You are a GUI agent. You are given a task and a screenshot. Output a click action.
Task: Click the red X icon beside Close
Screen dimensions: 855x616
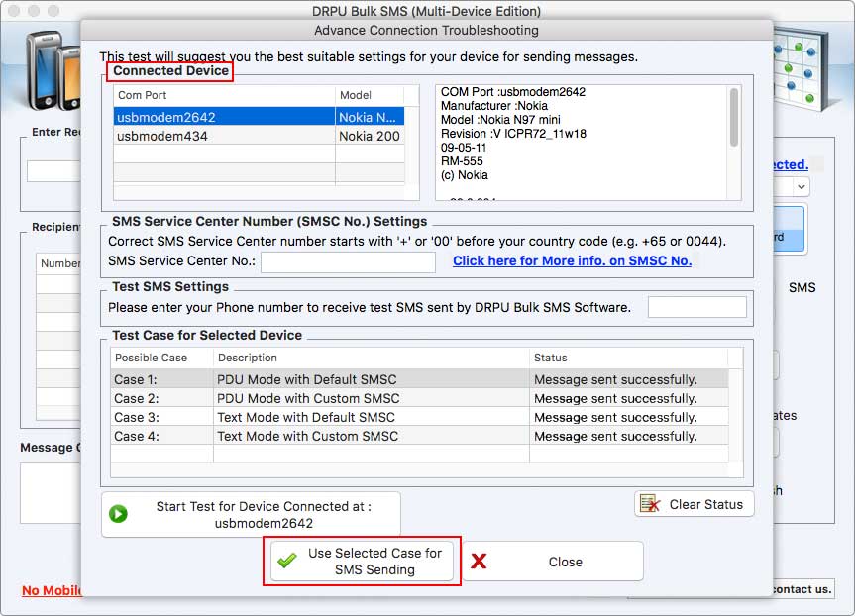[479, 561]
